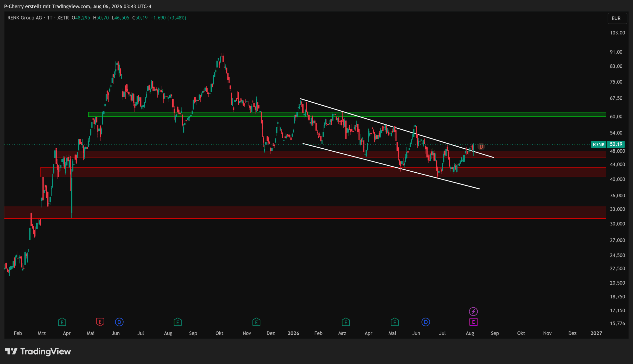
Task: Click the 60,00 price axis label
Action: click(x=616, y=116)
